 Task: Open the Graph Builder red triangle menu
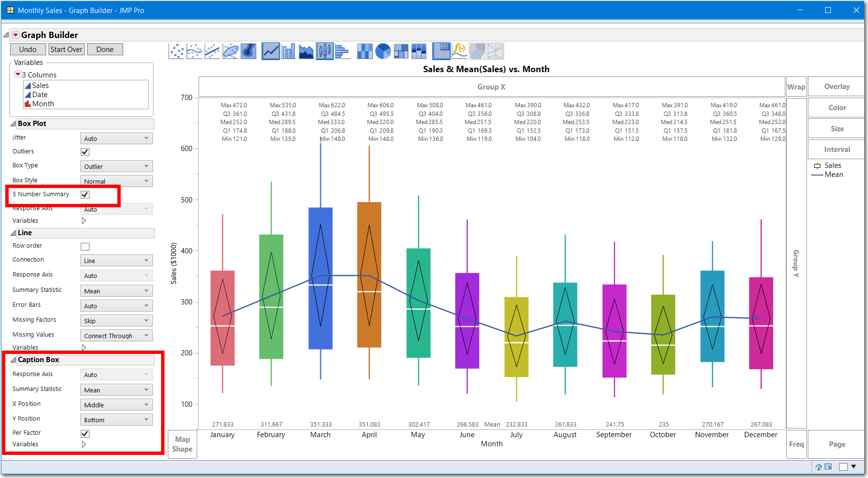pos(15,35)
